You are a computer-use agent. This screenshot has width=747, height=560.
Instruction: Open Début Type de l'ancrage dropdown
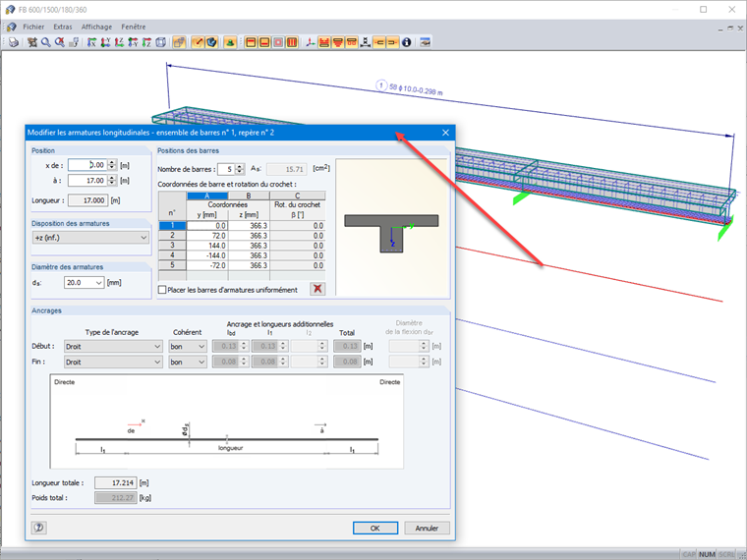[113, 347]
